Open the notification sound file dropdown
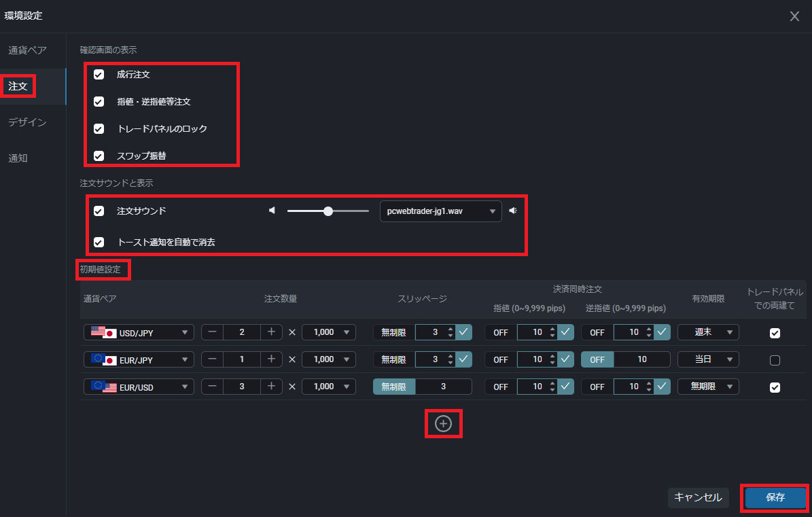The width and height of the screenshot is (812, 517). [x=440, y=211]
